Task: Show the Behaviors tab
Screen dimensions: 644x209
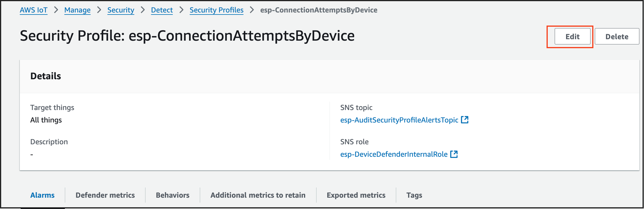Action: tap(172, 195)
